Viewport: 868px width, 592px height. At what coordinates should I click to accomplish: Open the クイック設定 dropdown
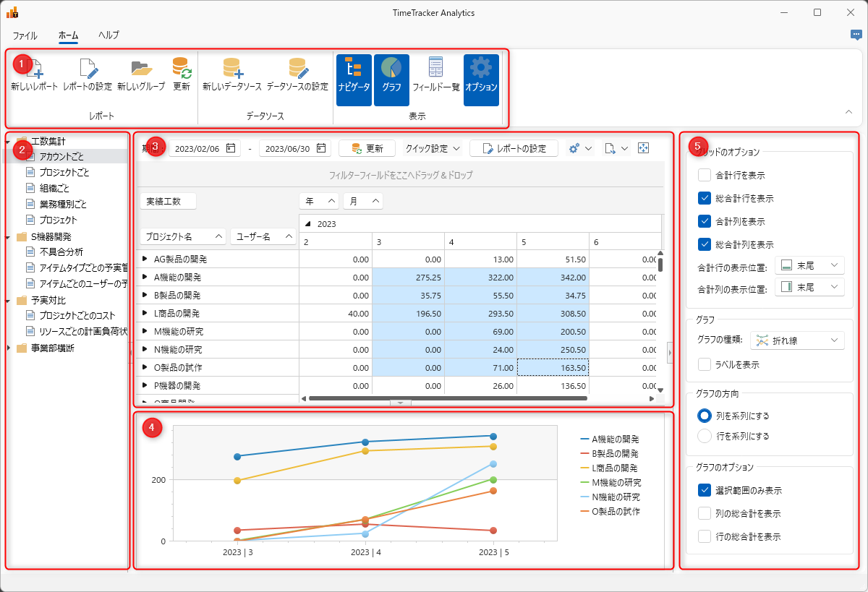[x=433, y=148]
